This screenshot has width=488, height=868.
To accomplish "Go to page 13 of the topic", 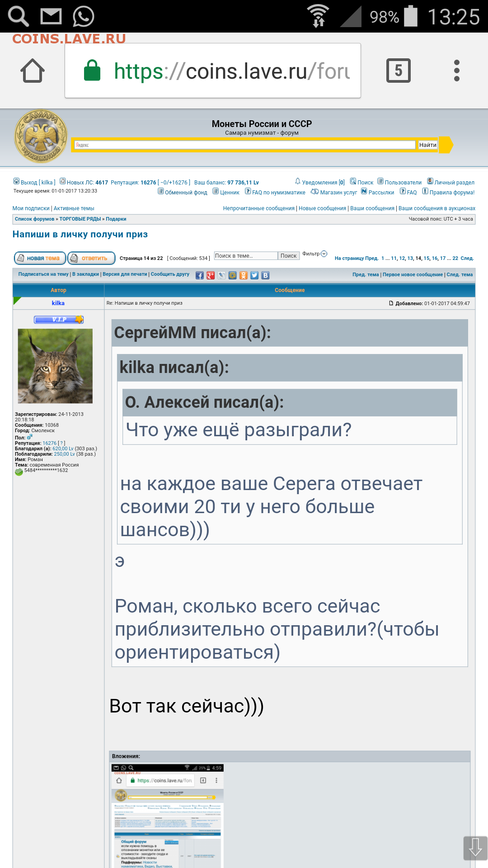I will [x=410, y=259].
